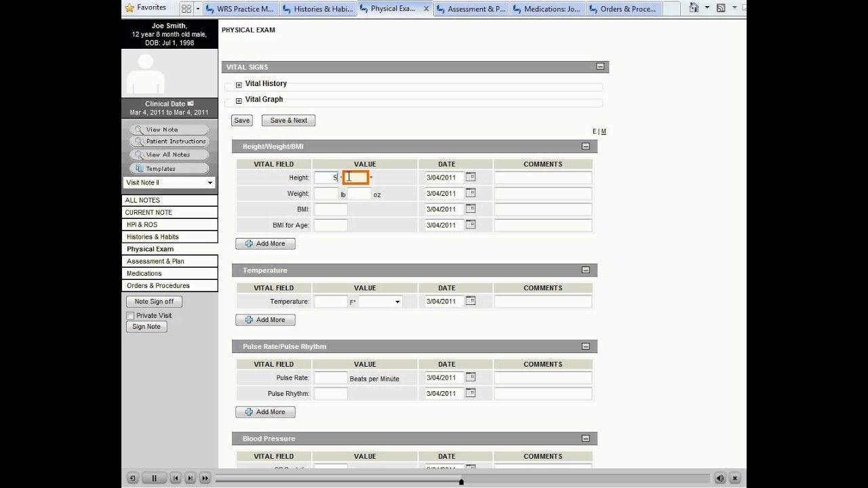Collapse the Pulse Rate/Pulse Rhythm panel
Viewport: 868px width, 488px height.
click(586, 346)
